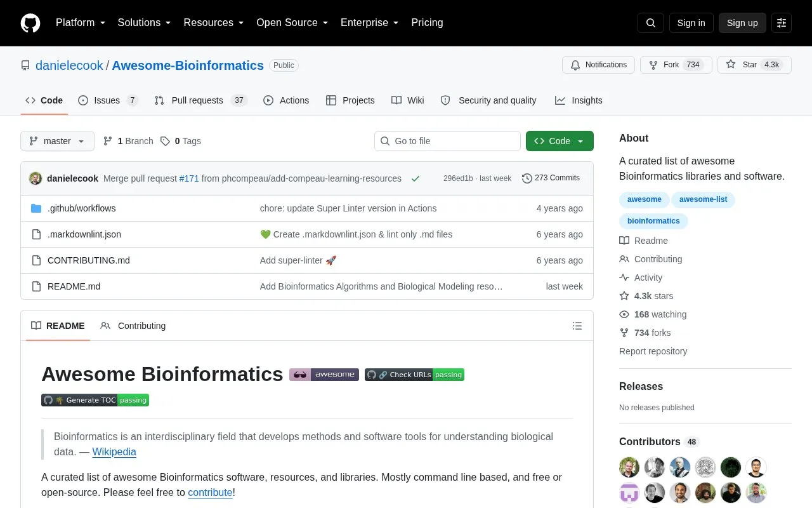This screenshot has width=812, height=508.
Task: Open the Wikipedia link in the README
Action: [114, 452]
